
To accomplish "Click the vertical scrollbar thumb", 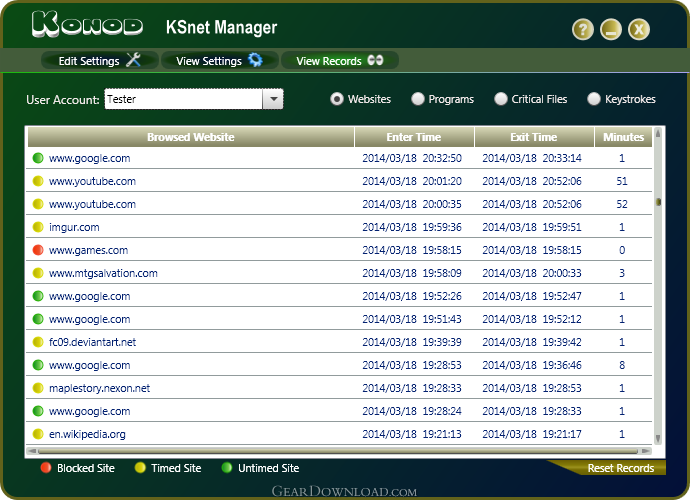I will (x=658, y=202).
